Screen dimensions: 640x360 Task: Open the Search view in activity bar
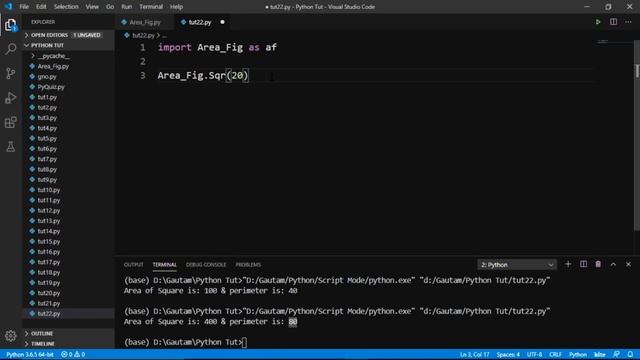pyautogui.click(x=11, y=49)
